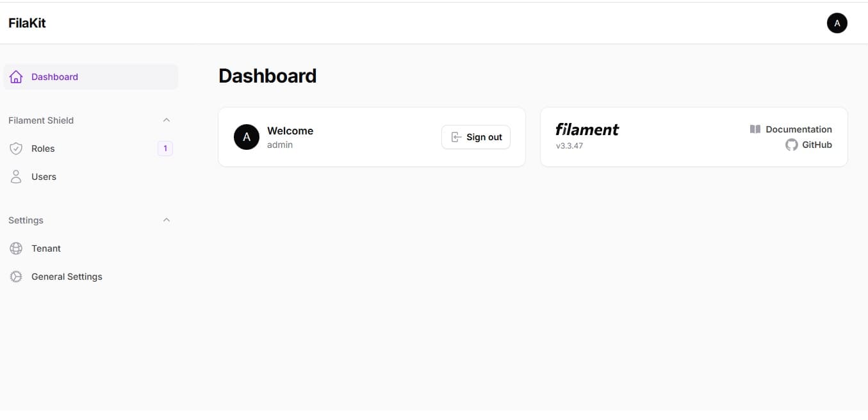Collapse the Settings group
The width and height of the screenshot is (868, 420).
[x=167, y=219]
